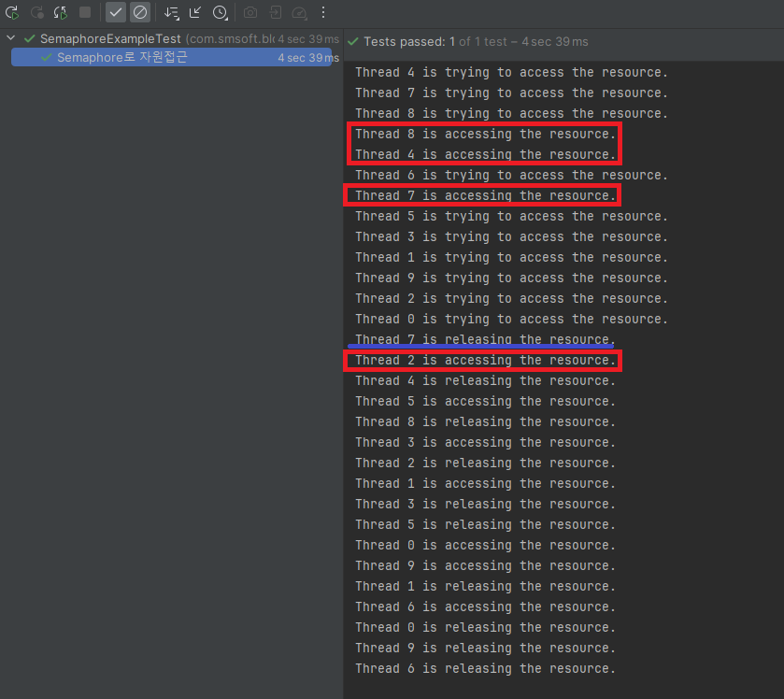
Task: Click line 'Thread 2 is releasing the resource.'
Action: (485, 463)
